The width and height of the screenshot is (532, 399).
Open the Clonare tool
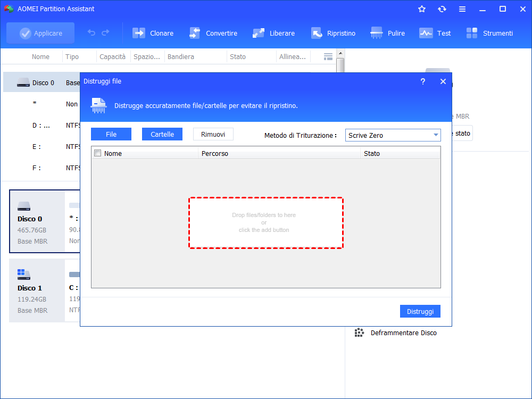[x=153, y=33]
